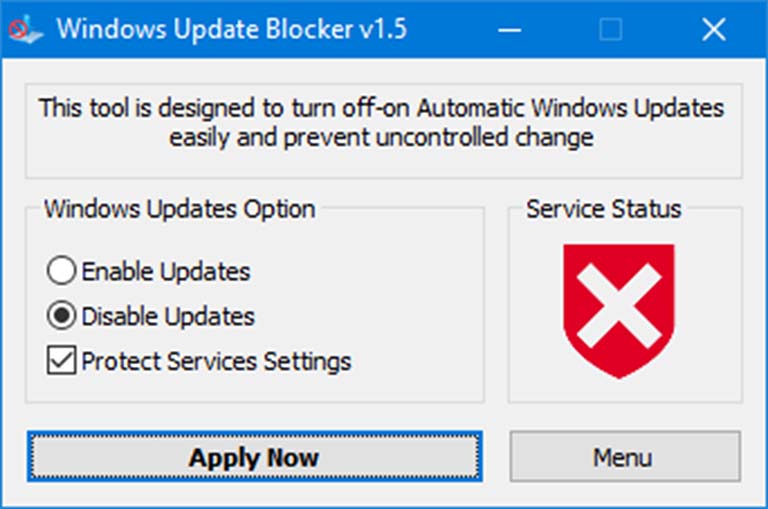
Task: Click the red shield service status icon
Action: tap(618, 309)
